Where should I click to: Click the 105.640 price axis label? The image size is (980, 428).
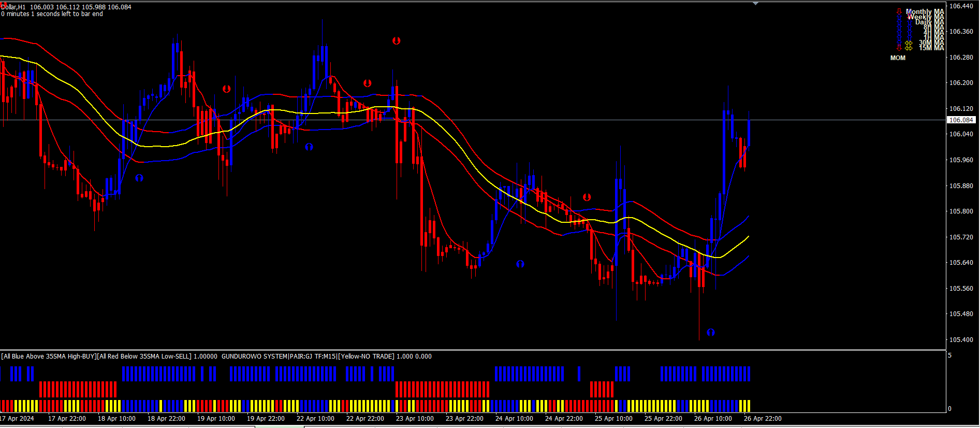[961, 263]
